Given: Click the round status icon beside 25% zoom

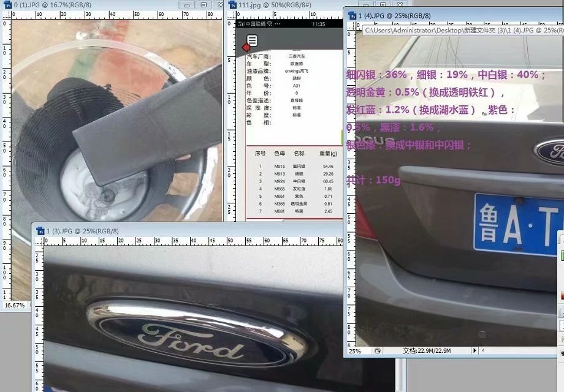Looking at the screenshot, I should coord(378,351).
